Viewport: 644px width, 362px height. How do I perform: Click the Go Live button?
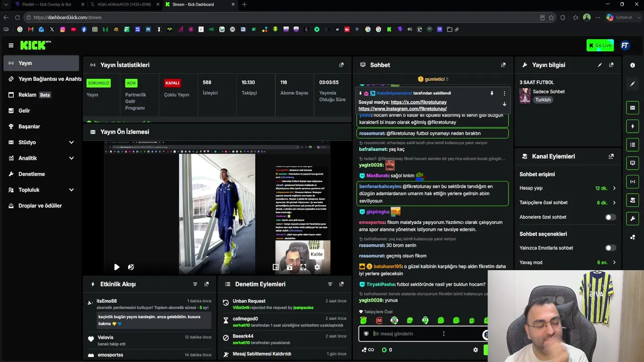click(x=600, y=45)
